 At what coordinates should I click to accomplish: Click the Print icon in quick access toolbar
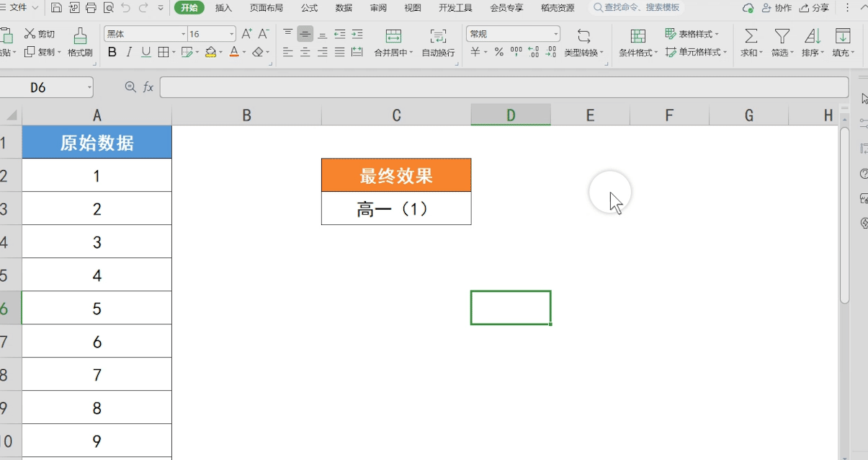click(90, 8)
